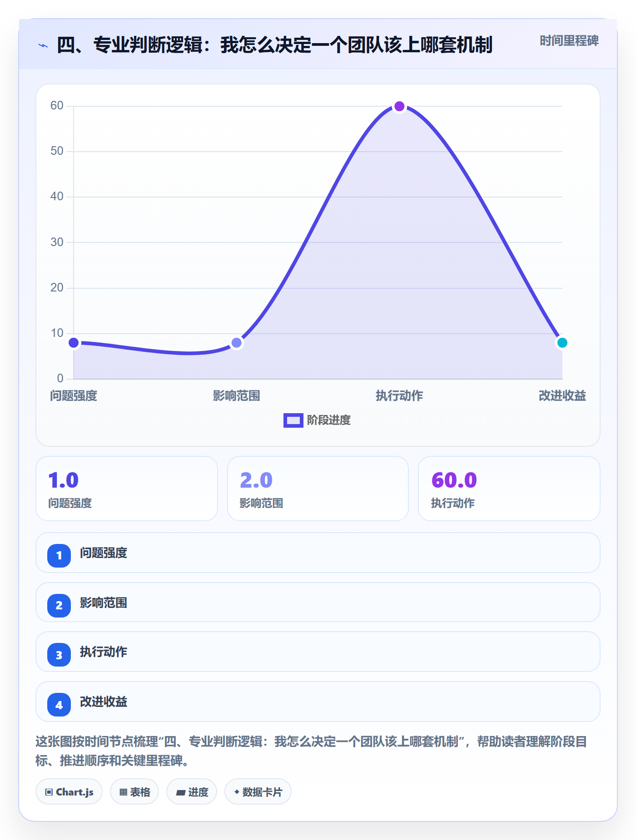
Task: Click the lightning bolt icon beside the title
Action: (43, 45)
